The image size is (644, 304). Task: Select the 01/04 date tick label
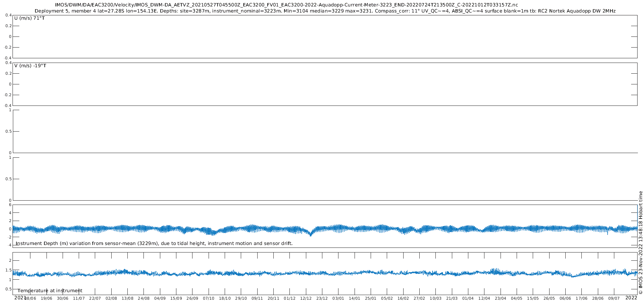click(468, 298)
